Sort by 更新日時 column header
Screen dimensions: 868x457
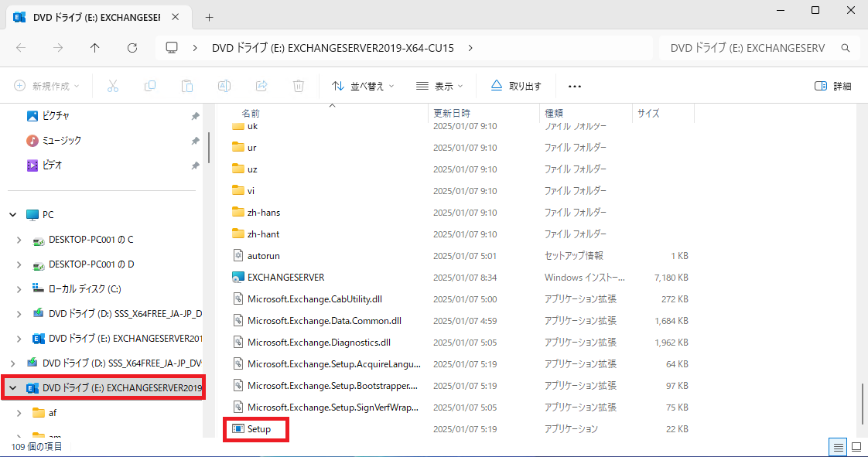click(452, 114)
